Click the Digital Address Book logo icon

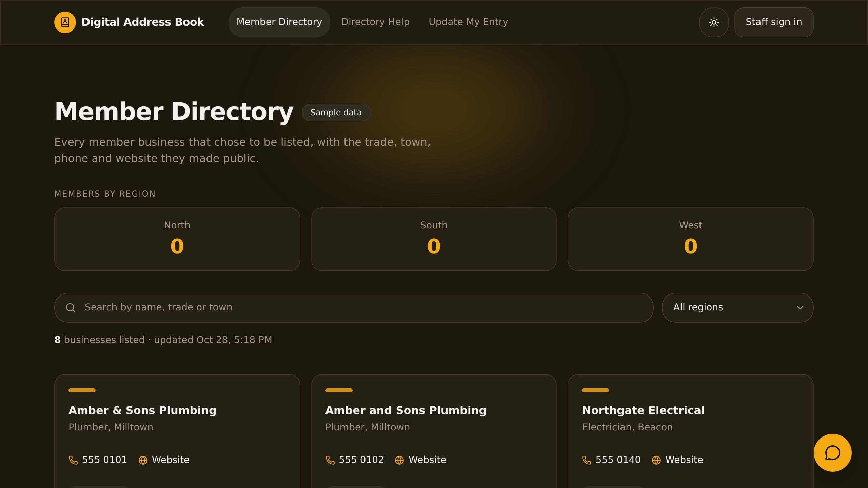(x=65, y=22)
